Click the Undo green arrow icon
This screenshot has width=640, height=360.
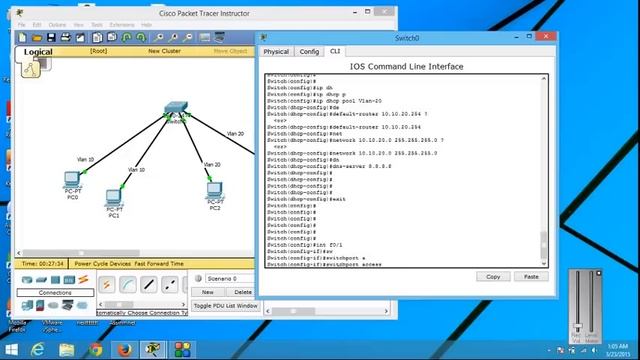tap(127, 38)
